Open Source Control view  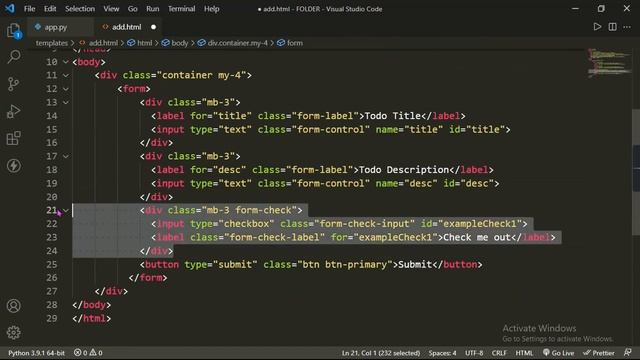[x=13, y=84]
